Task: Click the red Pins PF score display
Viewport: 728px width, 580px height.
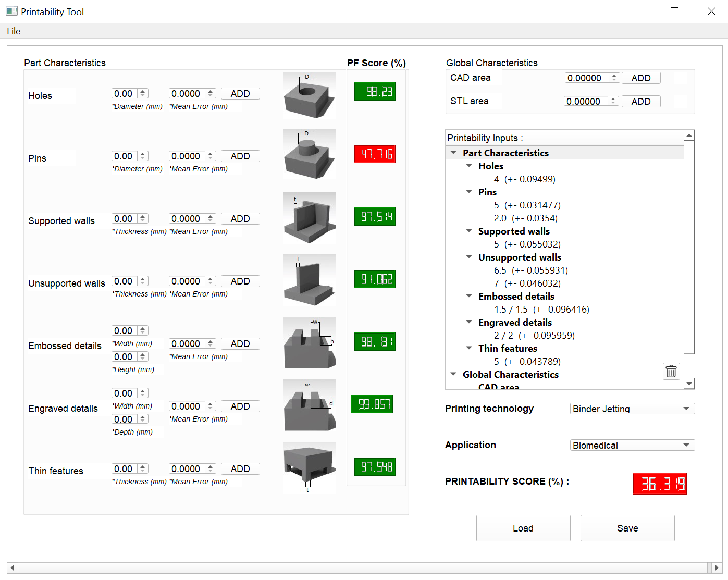Action: (x=375, y=154)
